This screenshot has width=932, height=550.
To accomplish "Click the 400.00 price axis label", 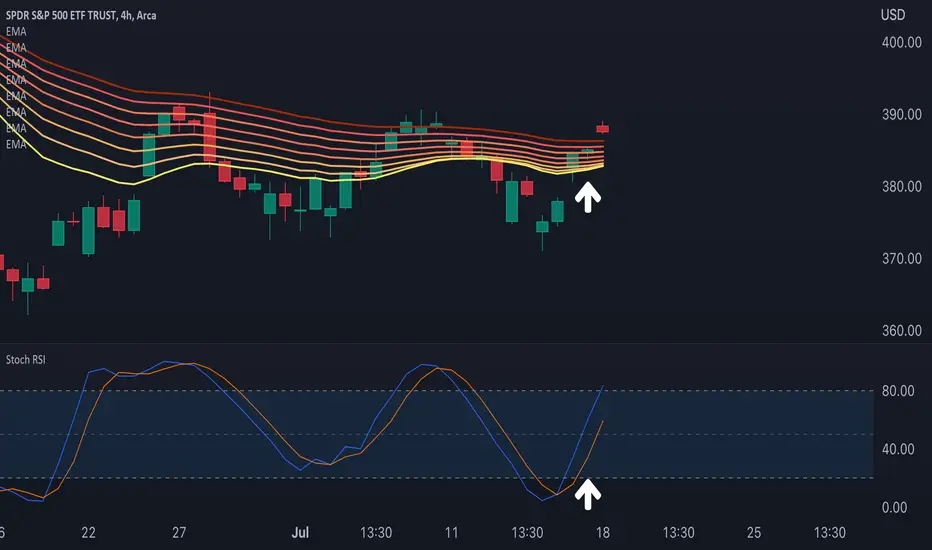I will [902, 42].
